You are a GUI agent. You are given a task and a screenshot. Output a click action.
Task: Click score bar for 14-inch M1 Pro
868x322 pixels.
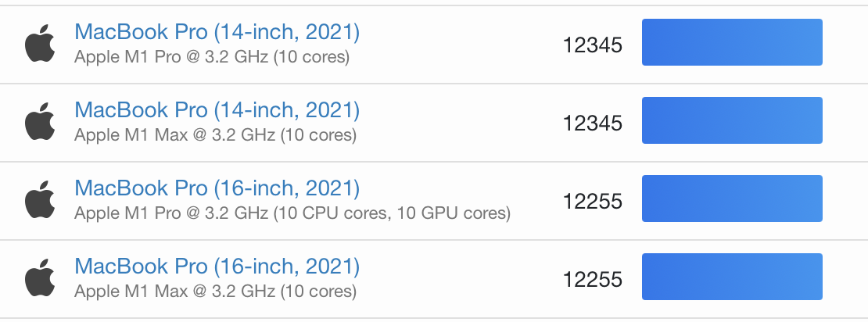(x=732, y=42)
